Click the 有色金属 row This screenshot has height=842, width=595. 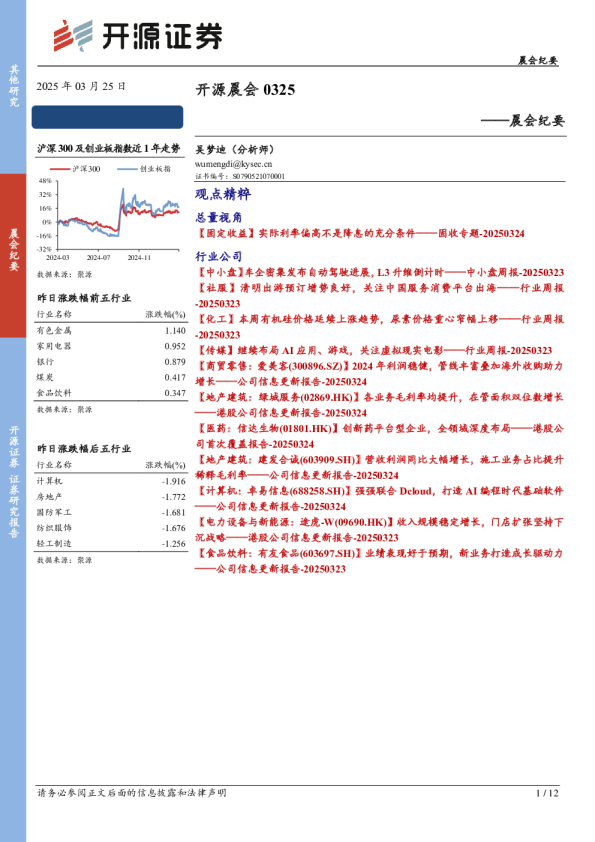pyautogui.click(x=111, y=331)
